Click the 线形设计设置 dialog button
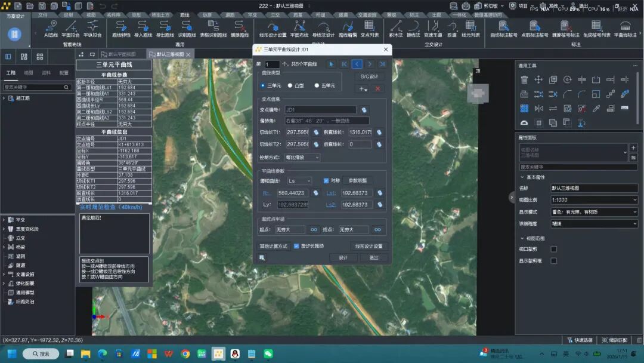 [x=369, y=246]
